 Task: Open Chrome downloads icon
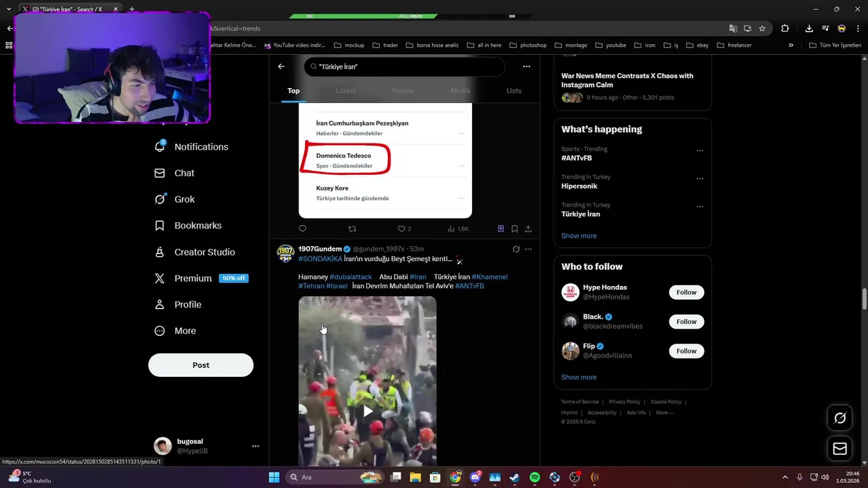(x=809, y=28)
